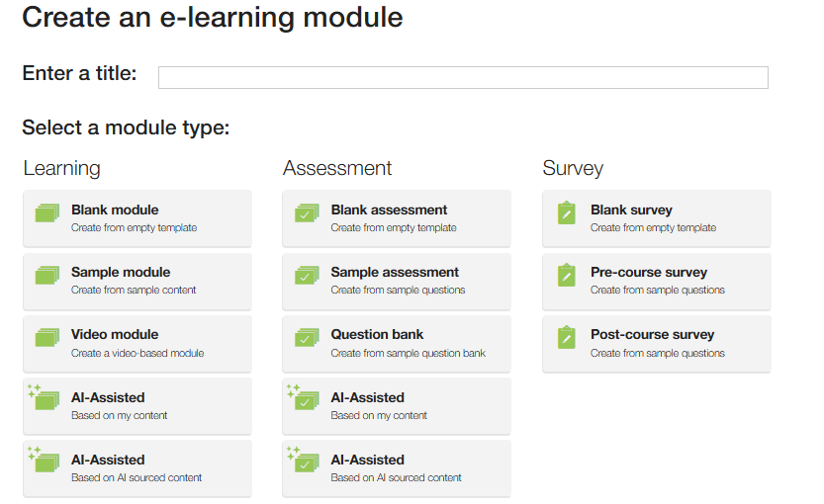Click the Video module green icon
This screenshot has width=824, height=504.
(47, 338)
